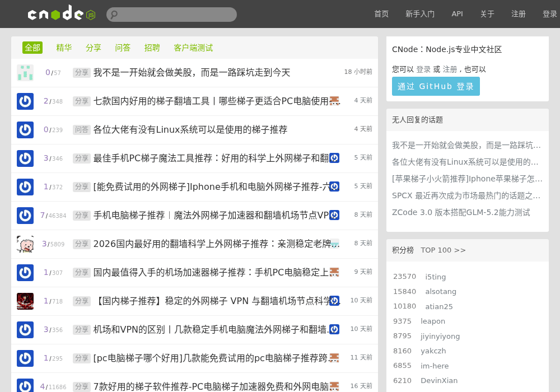Click last-reply avatar on 国内最值得入手的机场 row
The width and height of the screenshot is (560, 392).
tap(334, 272)
